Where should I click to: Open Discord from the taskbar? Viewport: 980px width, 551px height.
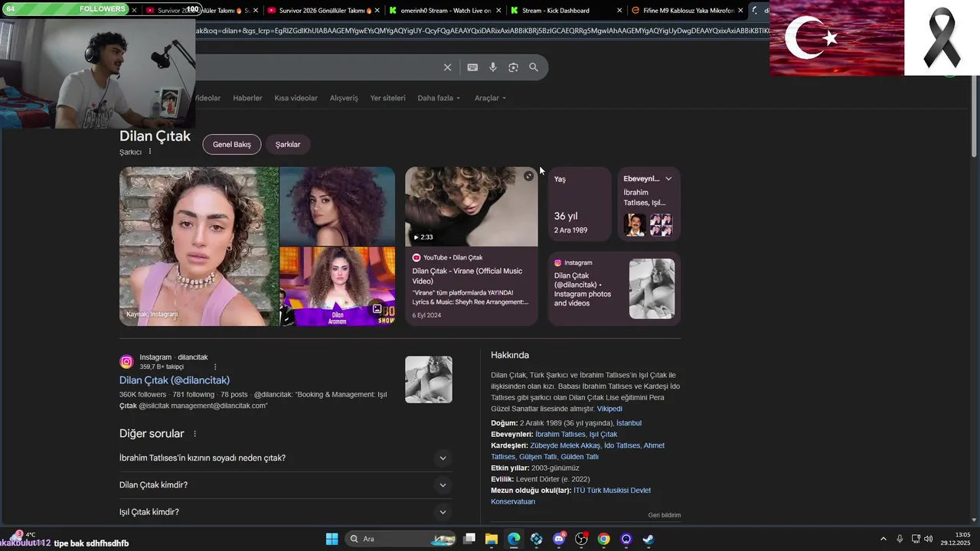pos(559,539)
